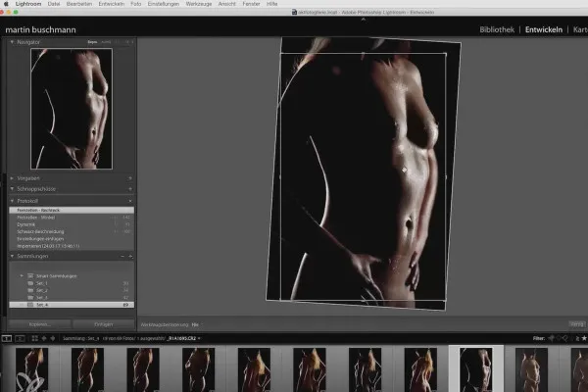Image resolution: width=588 pixels, height=392 pixels.
Task: Open the Hilfe menu
Action: pyautogui.click(x=271, y=4)
